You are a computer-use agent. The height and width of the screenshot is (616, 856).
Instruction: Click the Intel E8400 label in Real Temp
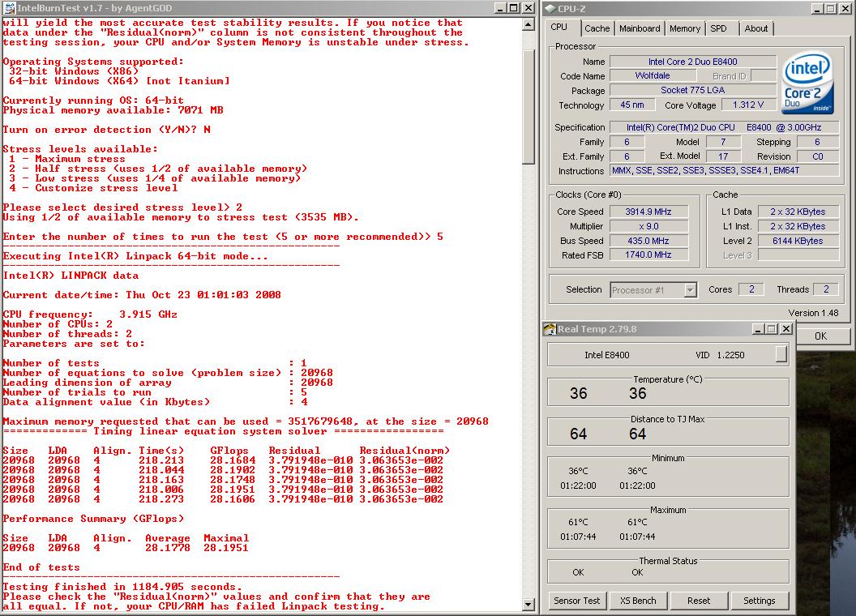click(x=606, y=355)
